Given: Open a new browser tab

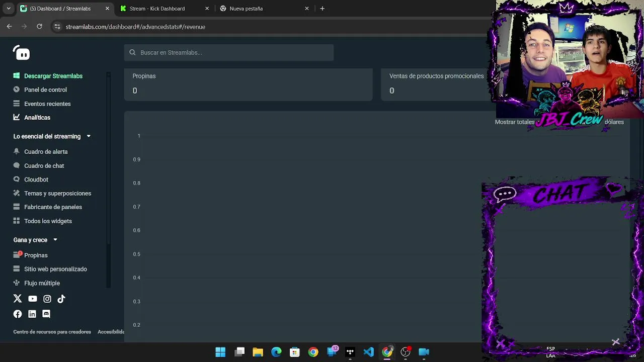Looking at the screenshot, I should tap(322, 9).
